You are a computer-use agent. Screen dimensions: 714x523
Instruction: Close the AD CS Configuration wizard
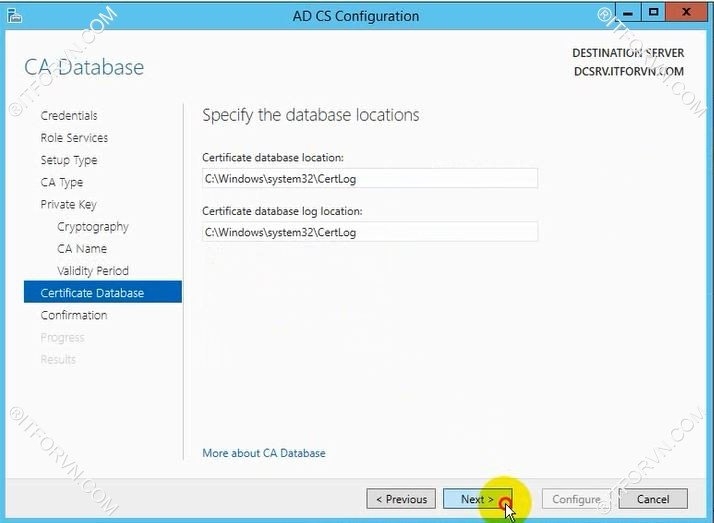[686, 13]
